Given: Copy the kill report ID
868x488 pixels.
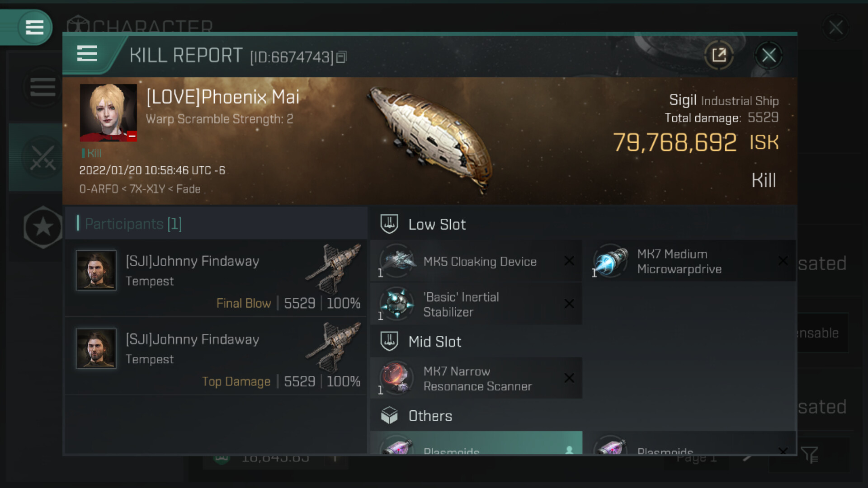Looking at the screenshot, I should tap(342, 57).
